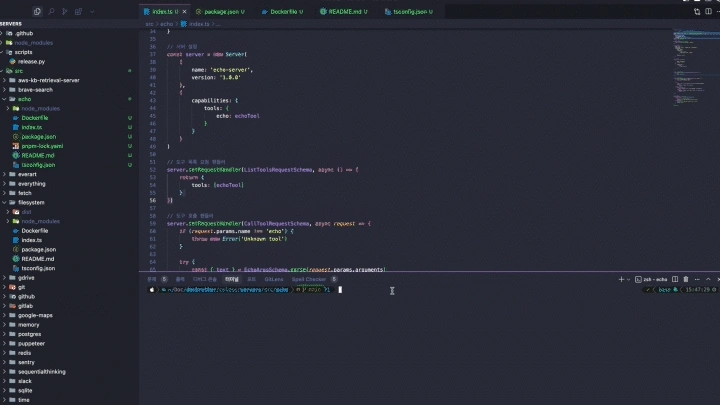This screenshot has height=405, width=720.
Task: Expand the google-maps folder
Action: click(x=35, y=315)
